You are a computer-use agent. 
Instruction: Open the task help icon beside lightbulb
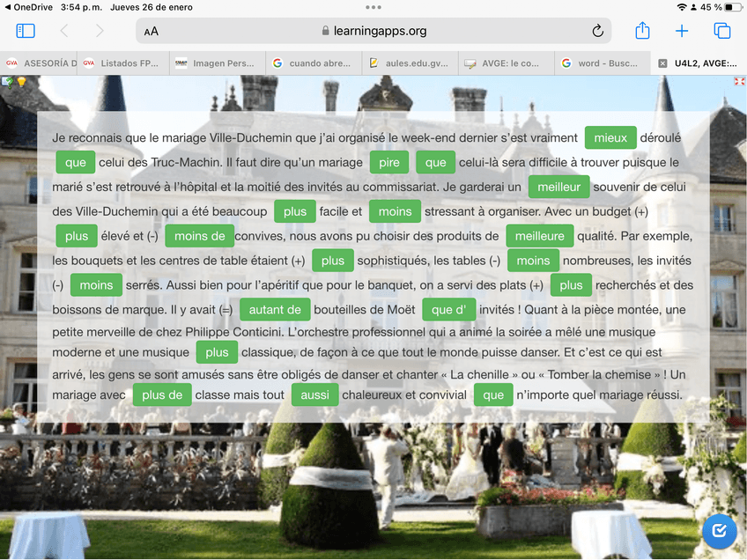pyautogui.click(x=8, y=82)
